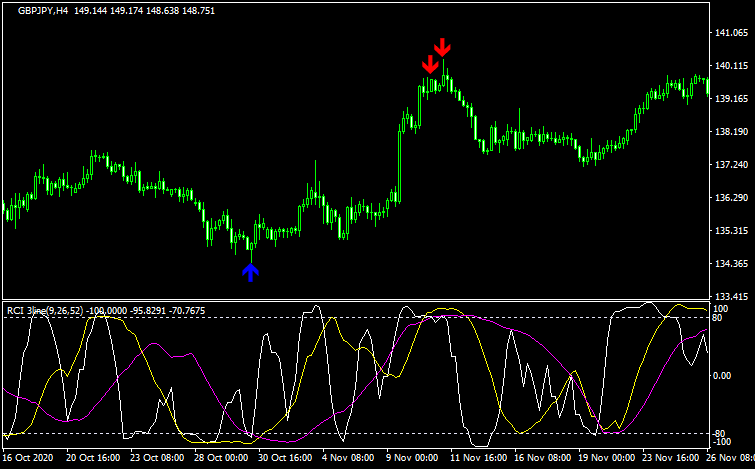Click the right red down arrow signal
Screen dimensions: 755x469
(x=443, y=47)
